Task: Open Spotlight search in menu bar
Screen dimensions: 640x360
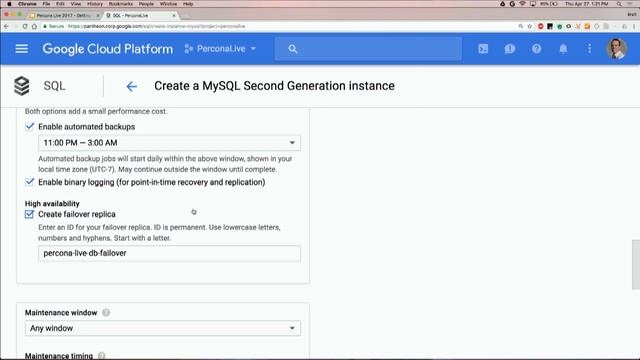Action: pos(619,4)
